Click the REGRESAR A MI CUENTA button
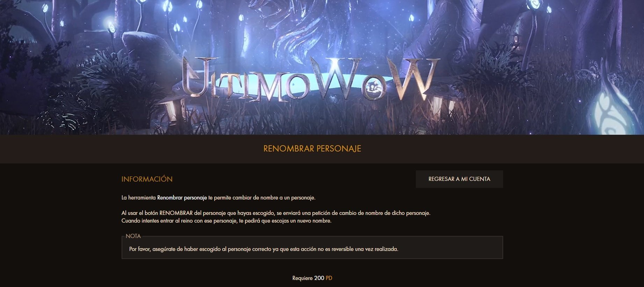This screenshot has height=287, width=644. pos(459,179)
